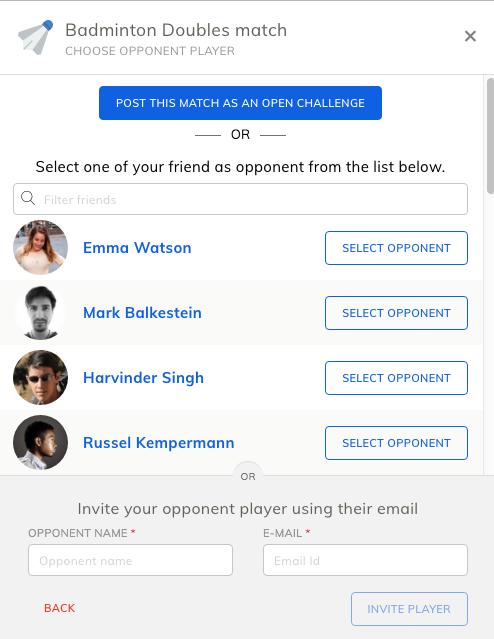Open Emma Watson name link
The height and width of the screenshot is (639, 494).
tap(137, 248)
